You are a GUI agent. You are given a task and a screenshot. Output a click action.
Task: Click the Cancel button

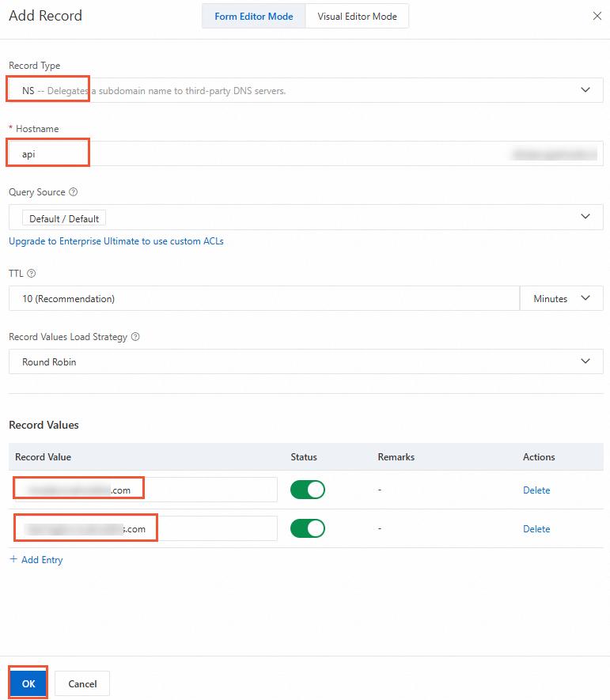click(82, 683)
